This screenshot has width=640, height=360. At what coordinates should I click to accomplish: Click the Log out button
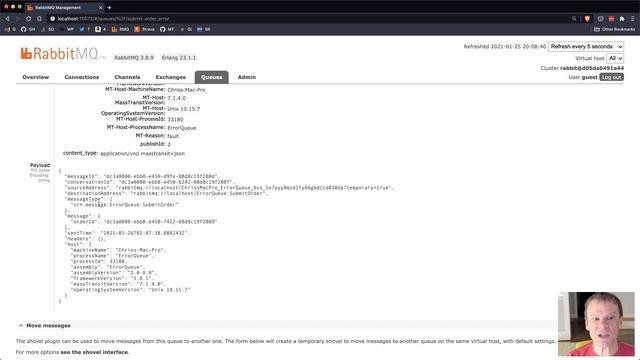(611, 77)
